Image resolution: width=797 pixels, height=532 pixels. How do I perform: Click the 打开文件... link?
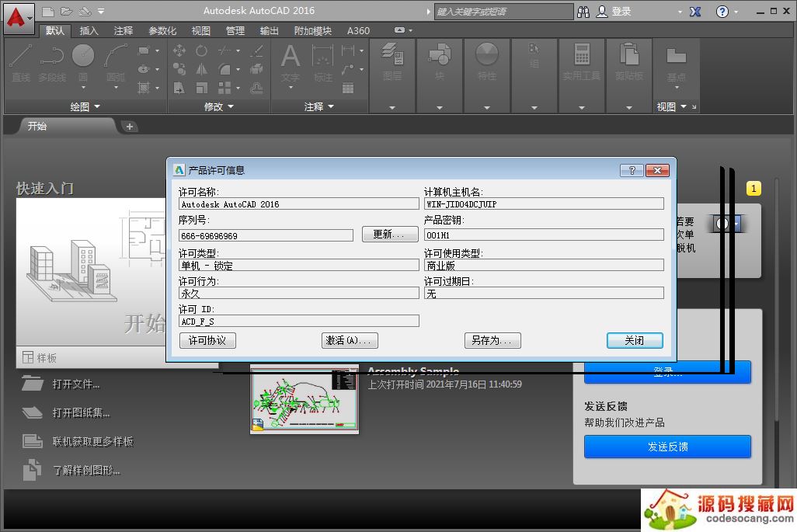tap(76, 384)
